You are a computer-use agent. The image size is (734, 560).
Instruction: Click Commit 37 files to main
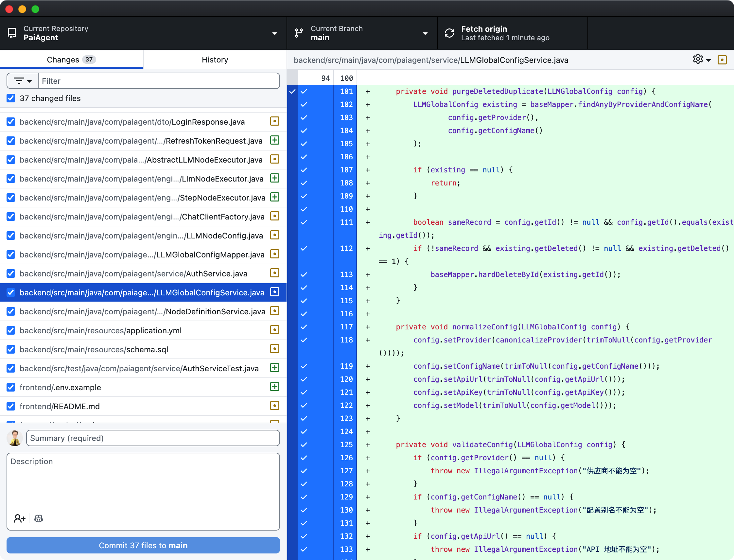[143, 545]
